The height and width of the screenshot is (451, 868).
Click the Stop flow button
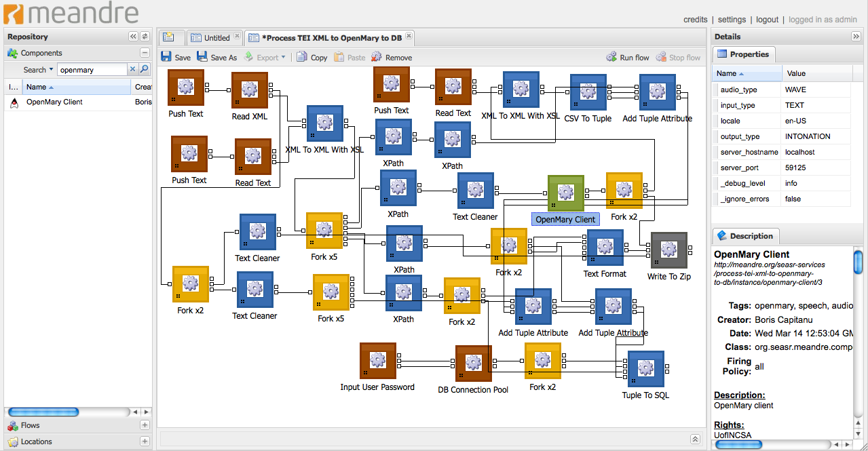(678, 58)
